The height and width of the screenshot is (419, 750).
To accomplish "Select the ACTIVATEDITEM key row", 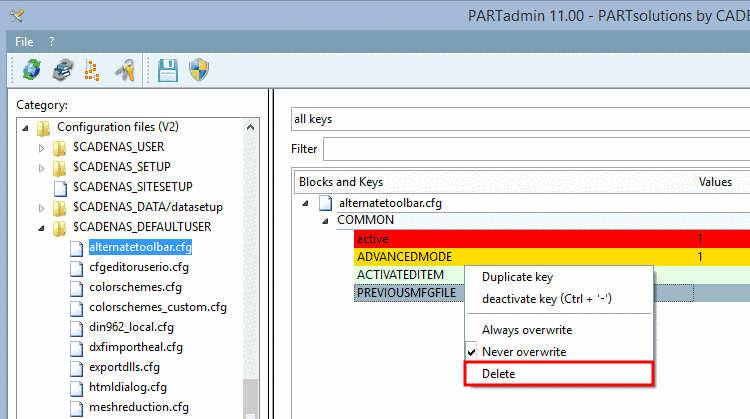I will click(400, 275).
